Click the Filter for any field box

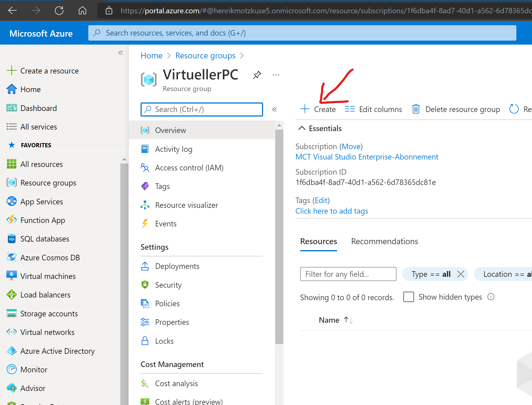pos(348,274)
